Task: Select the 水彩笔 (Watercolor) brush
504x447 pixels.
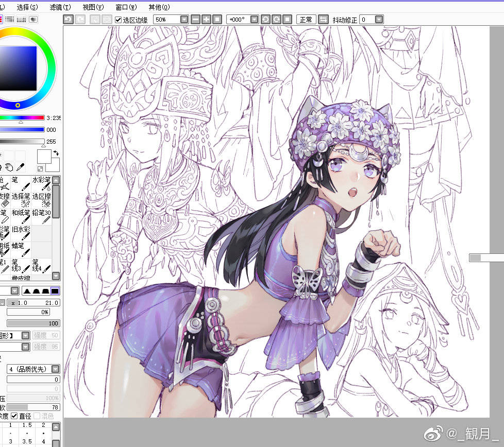Action: coord(41,184)
